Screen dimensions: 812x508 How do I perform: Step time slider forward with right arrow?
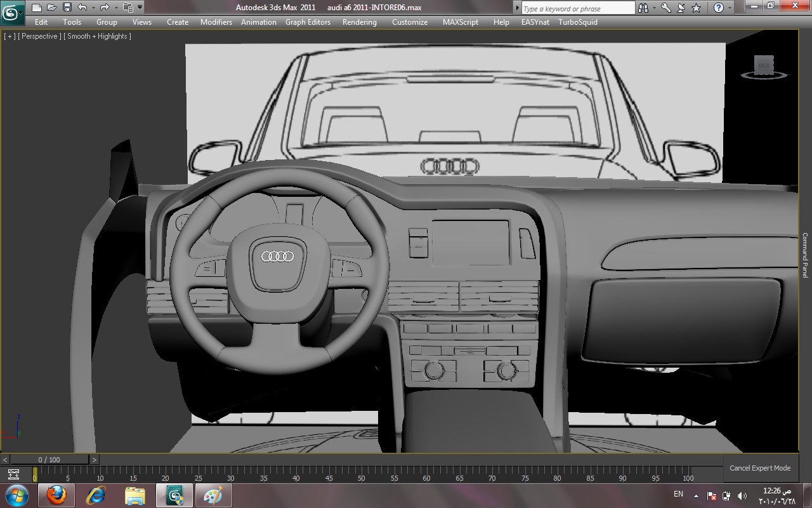coord(95,460)
